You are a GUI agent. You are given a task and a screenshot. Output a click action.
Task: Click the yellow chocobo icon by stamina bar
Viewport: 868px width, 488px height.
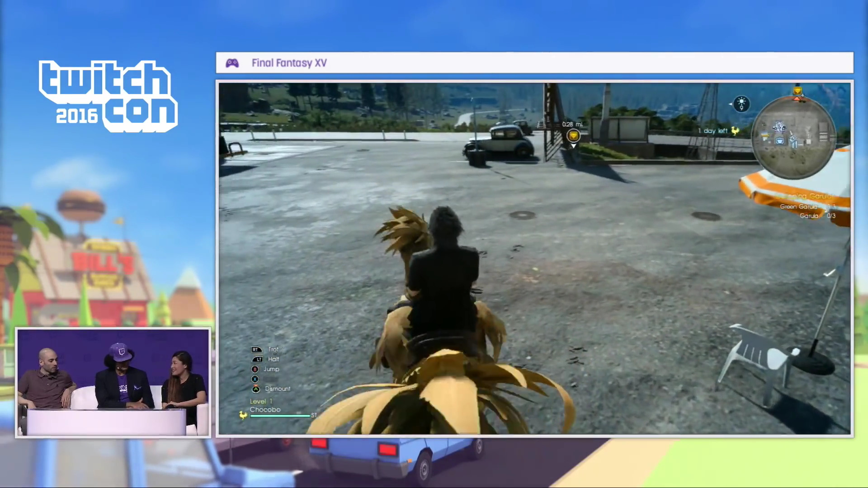coord(243,415)
